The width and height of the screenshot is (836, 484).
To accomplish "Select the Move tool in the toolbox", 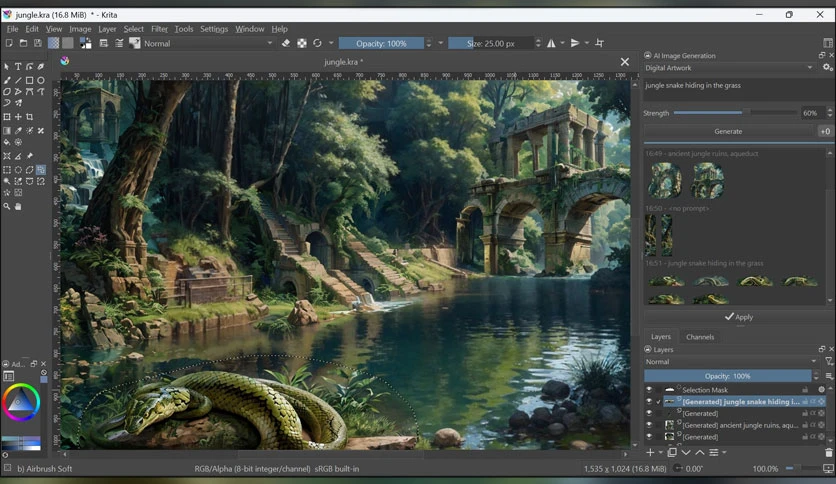I will tap(18, 116).
